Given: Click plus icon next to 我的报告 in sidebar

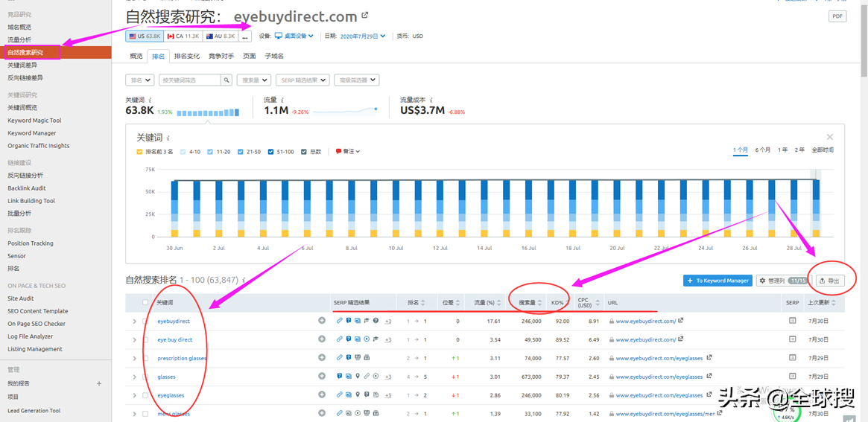Looking at the screenshot, I should pyautogui.click(x=99, y=383).
